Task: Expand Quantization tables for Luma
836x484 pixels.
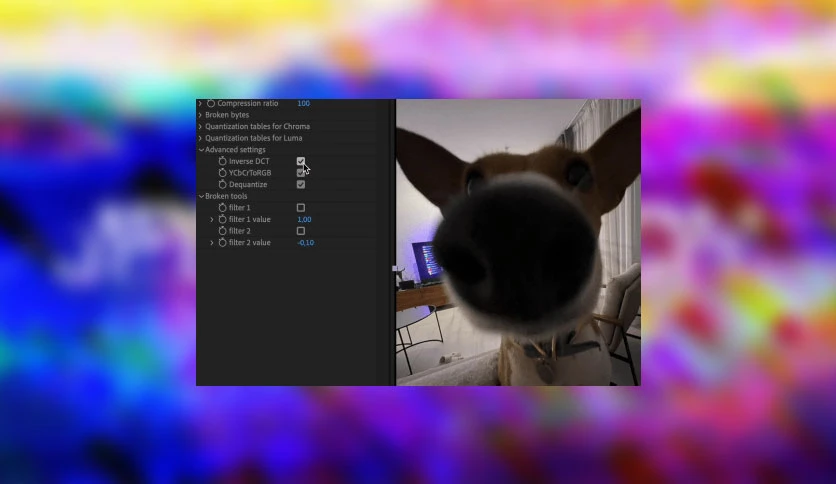Action: tap(200, 138)
